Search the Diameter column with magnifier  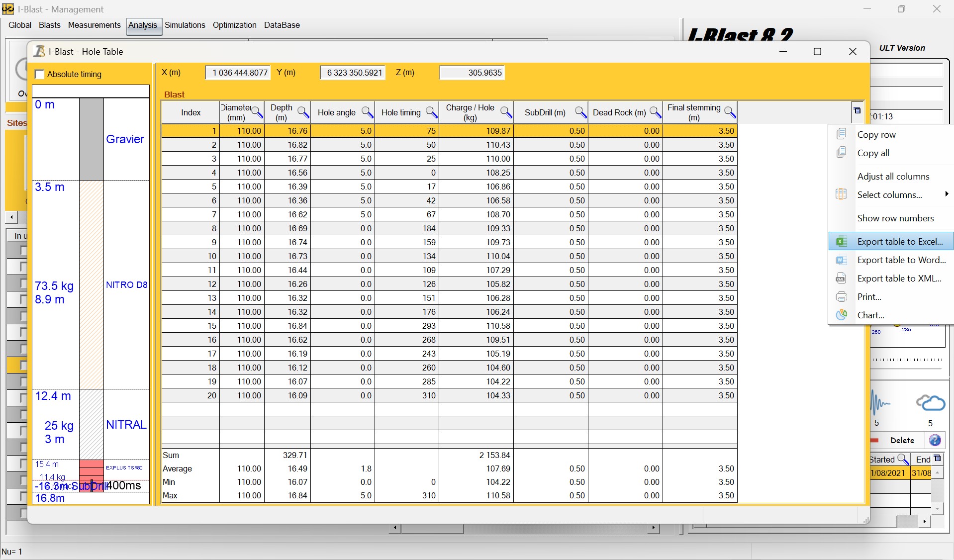(x=257, y=112)
